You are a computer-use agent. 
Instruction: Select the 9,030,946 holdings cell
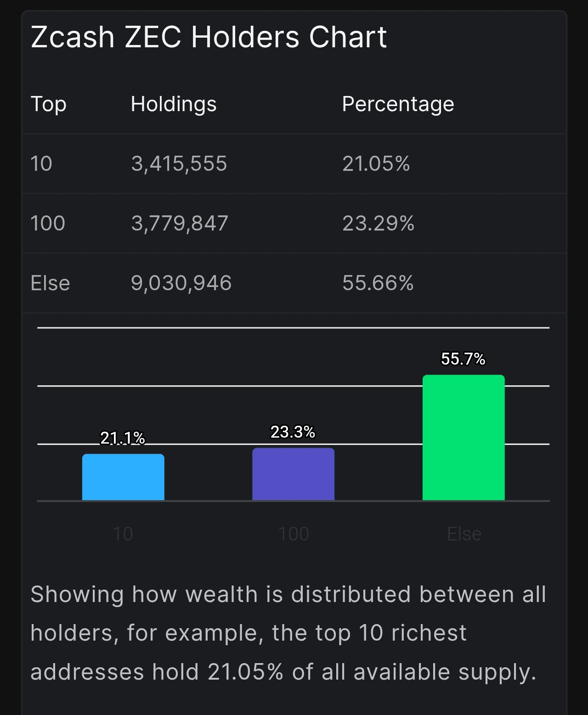point(181,283)
